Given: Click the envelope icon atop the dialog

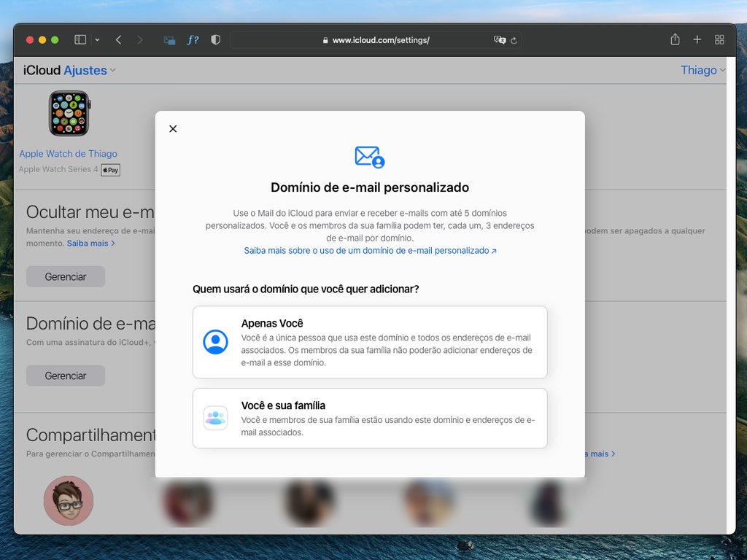Looking at the screenshot, I should click(x=370, y=157).
